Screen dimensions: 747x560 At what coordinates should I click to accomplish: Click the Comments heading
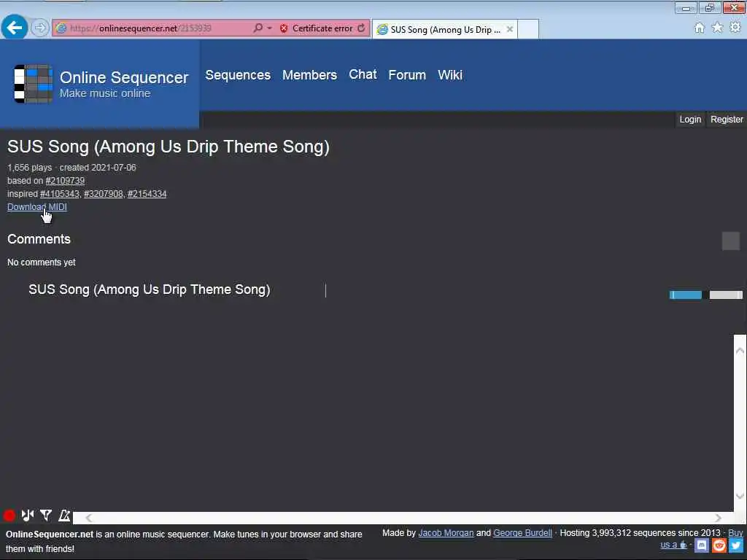coord(39,239)
